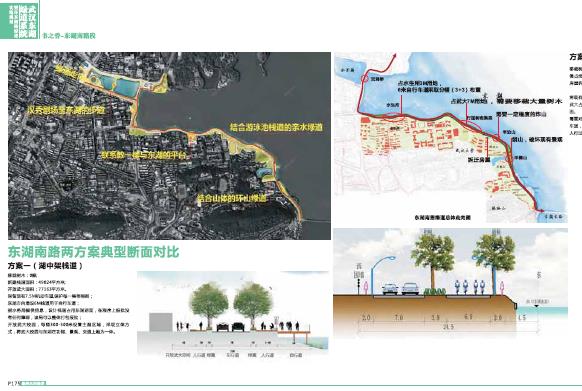Click the yellow label 结合山体的环山绿道
The width and height of the screenshot is (582, 391).
point(232,198)
